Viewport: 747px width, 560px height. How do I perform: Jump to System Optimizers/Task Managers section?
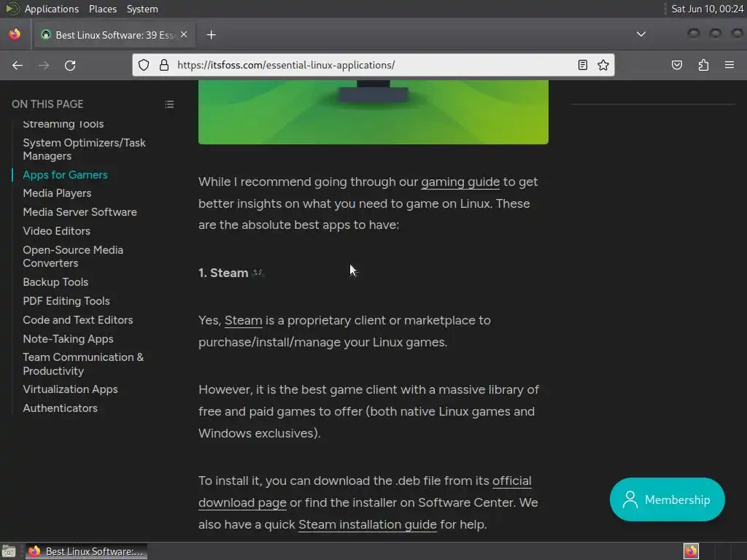[84, 149]
